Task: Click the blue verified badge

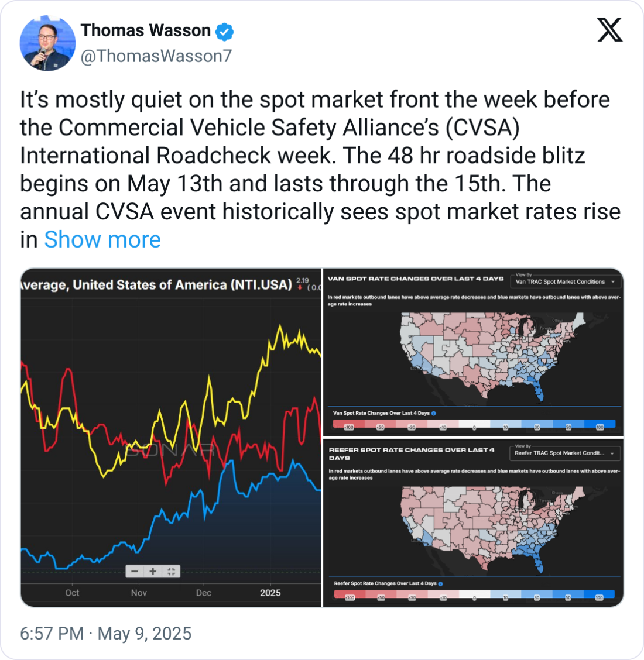Action: point(224,31)
